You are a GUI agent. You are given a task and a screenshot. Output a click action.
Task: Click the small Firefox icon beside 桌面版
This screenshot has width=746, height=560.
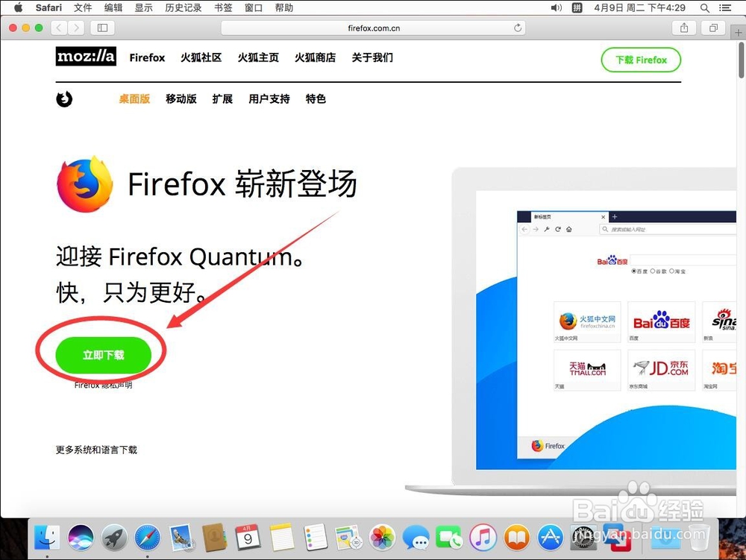point(64,99)
